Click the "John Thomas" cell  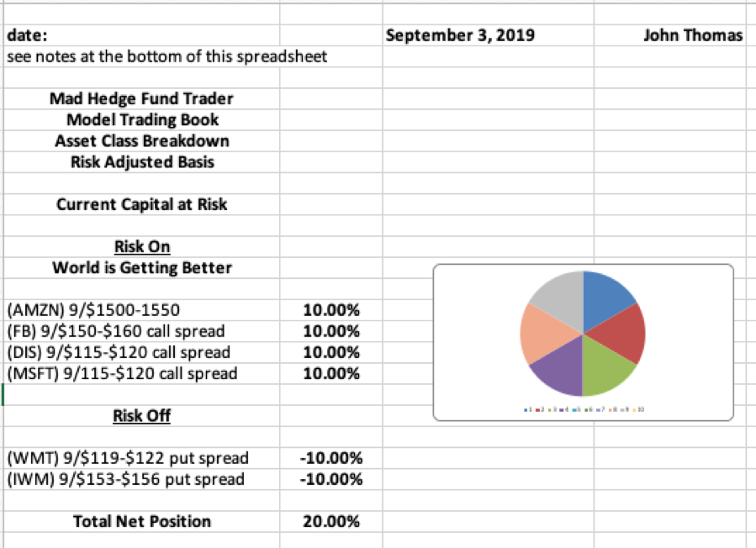(693, 36)
